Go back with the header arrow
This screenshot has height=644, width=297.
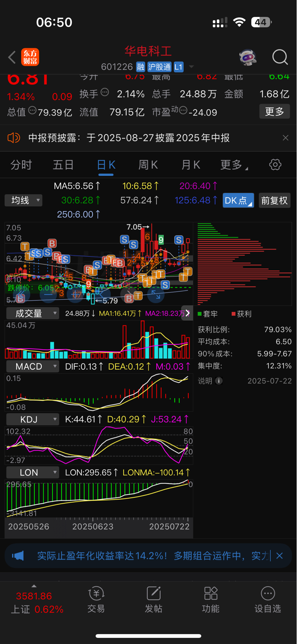click(12, 58)
